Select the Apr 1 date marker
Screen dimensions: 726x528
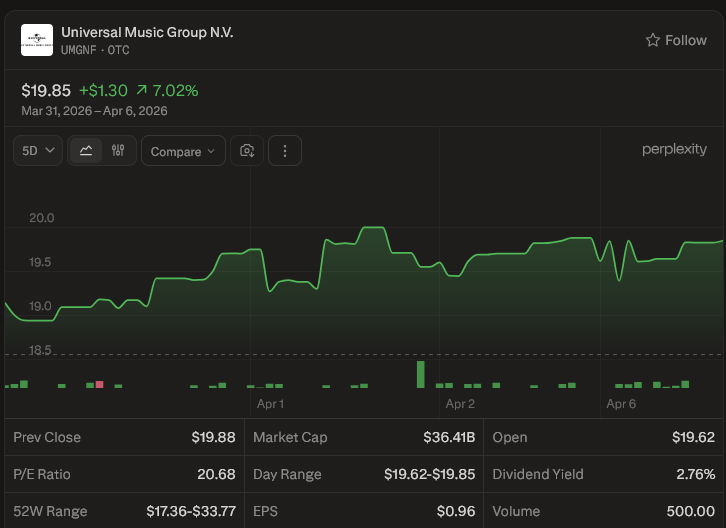(x=270, y=404)
